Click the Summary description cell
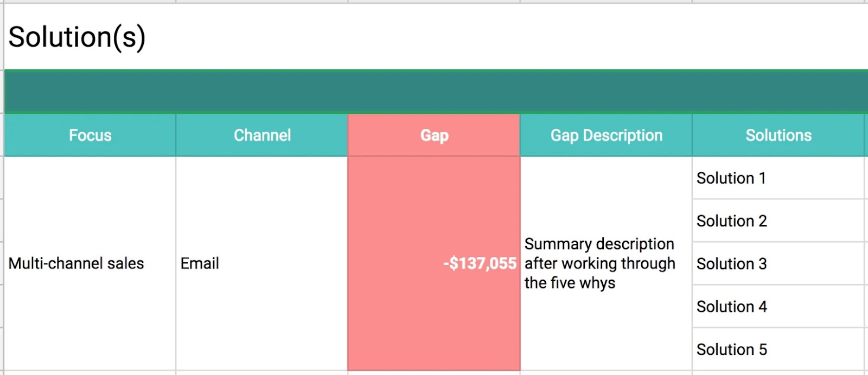The width and height of the screenshot is (868, 375). tap(606, 263)
